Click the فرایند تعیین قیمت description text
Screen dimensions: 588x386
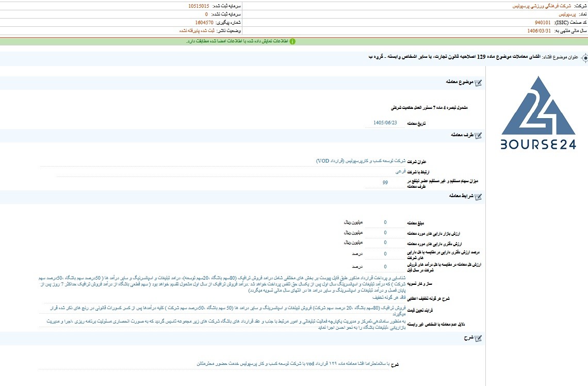pyautogui.click(x=227, y=311)
